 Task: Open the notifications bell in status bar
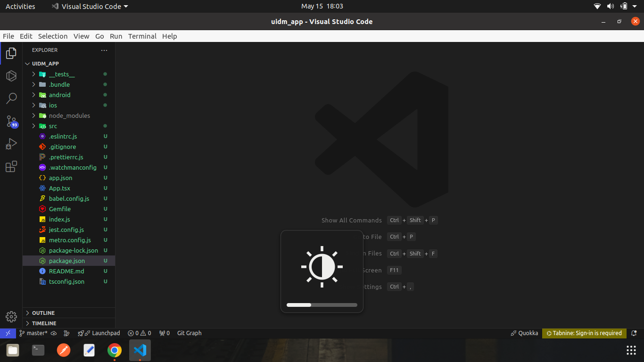(634, 333)
